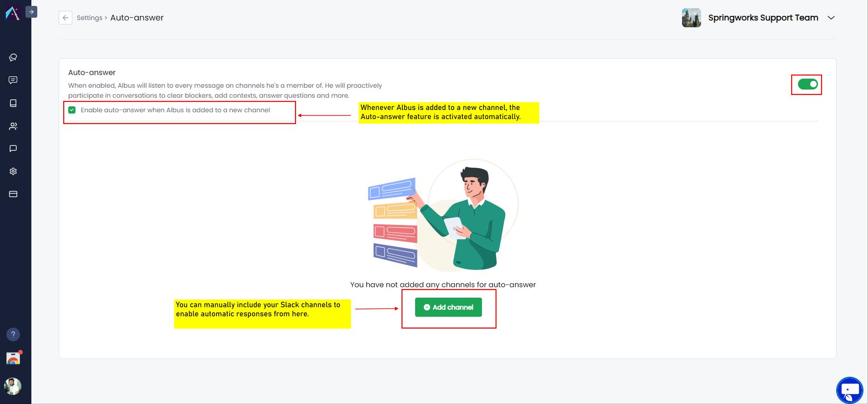Open the double chat bubbles sidebar icon
The height and width of the screenshot is (404, 868).
coord(13,57)
